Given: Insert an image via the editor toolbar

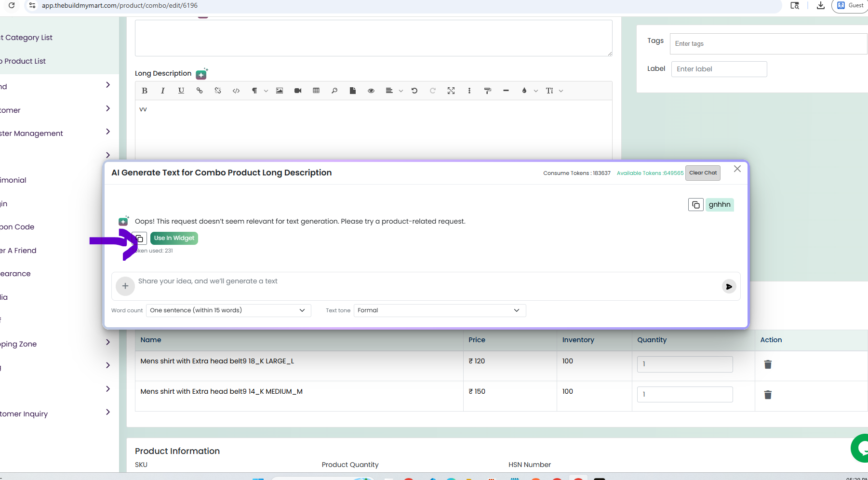Looking at the screenshot, I should (280, 91).
